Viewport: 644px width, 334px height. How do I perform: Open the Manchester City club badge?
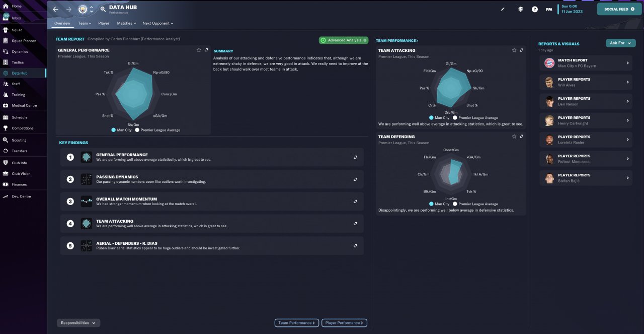83,9
